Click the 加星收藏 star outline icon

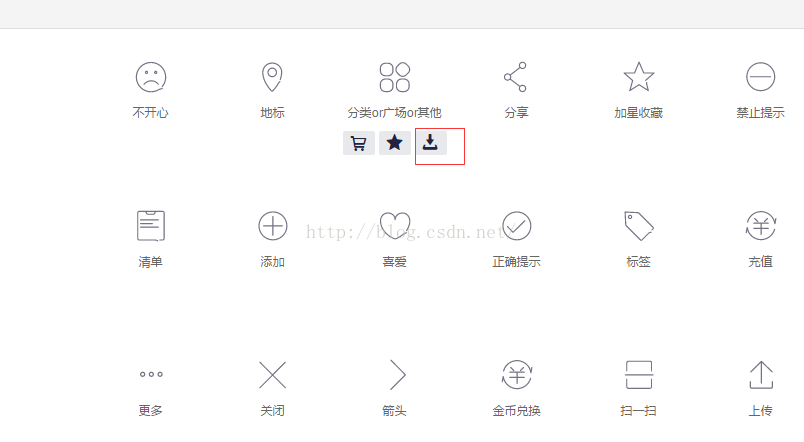(639, 77)
